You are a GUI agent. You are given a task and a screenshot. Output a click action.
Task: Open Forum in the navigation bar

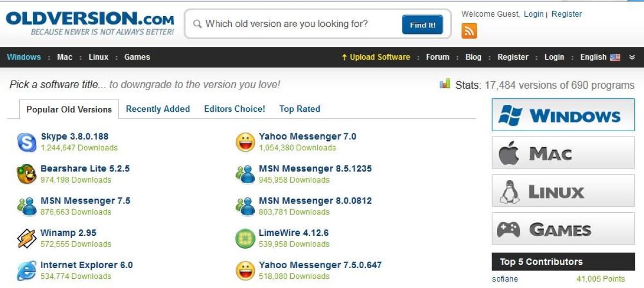point(437,57)
